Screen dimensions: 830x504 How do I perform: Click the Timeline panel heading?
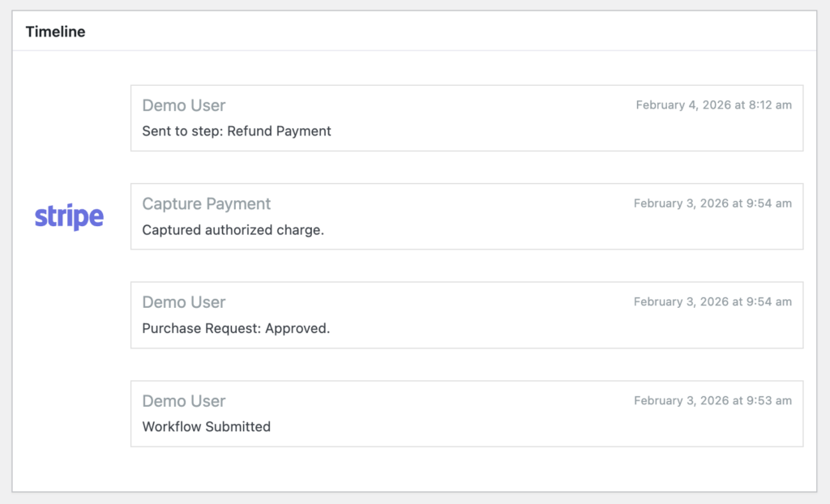[x=55, y=32]
